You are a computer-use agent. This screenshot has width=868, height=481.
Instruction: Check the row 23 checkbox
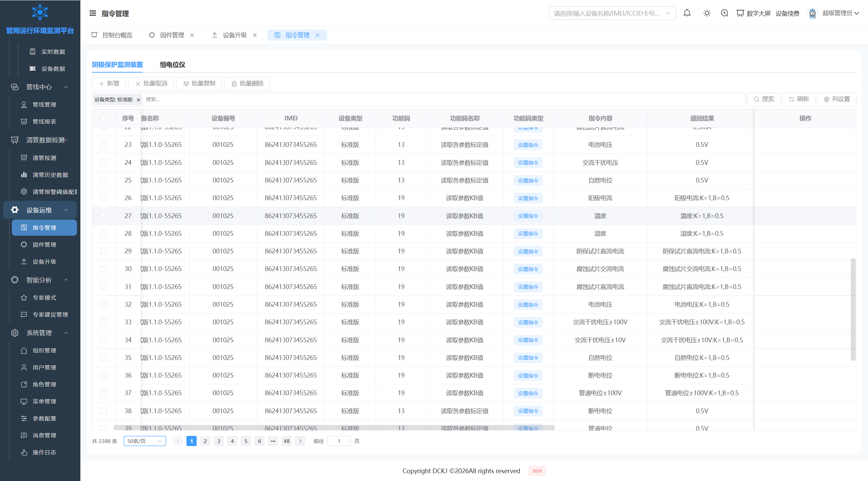coord(103,145)
